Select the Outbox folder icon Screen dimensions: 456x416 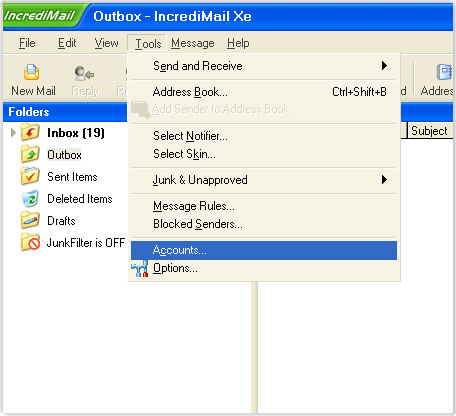coord(30,154)
